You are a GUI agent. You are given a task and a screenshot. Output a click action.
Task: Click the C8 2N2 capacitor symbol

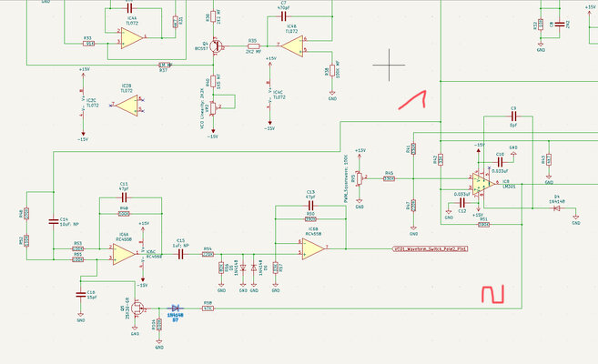click(x=560, y=24)
